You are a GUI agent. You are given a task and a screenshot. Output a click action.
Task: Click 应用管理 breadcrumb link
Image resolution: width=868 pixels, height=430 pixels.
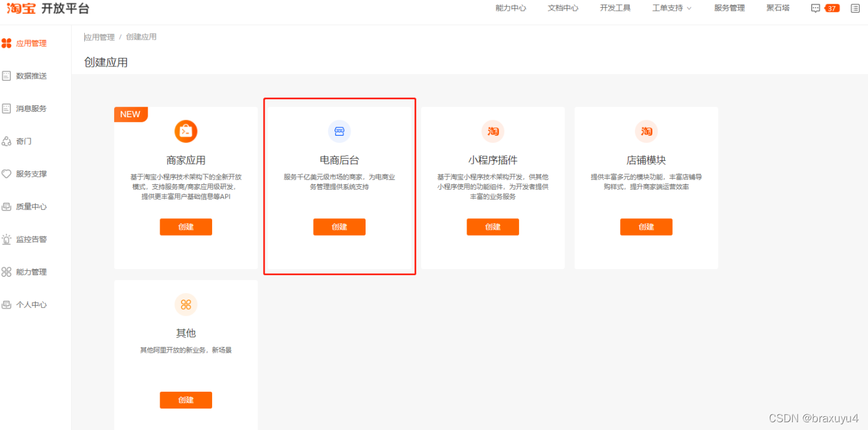[x=99, y=37]
